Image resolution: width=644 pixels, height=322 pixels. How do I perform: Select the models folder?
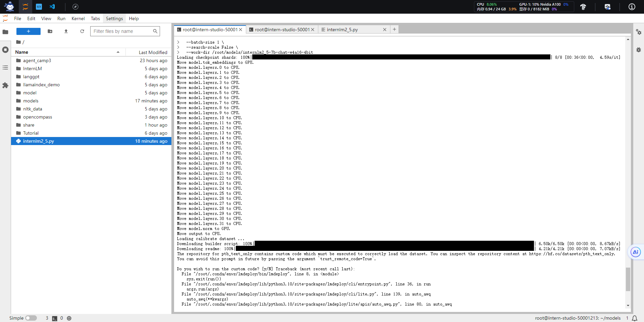[91, 101]
